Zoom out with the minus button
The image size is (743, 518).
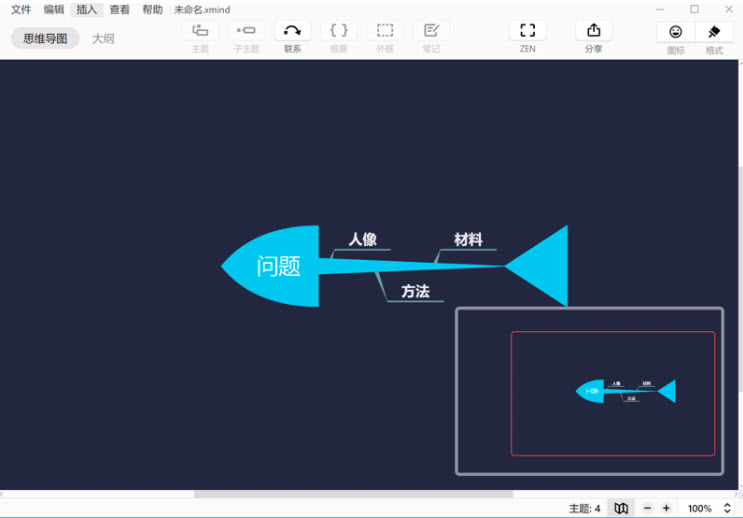647,508
